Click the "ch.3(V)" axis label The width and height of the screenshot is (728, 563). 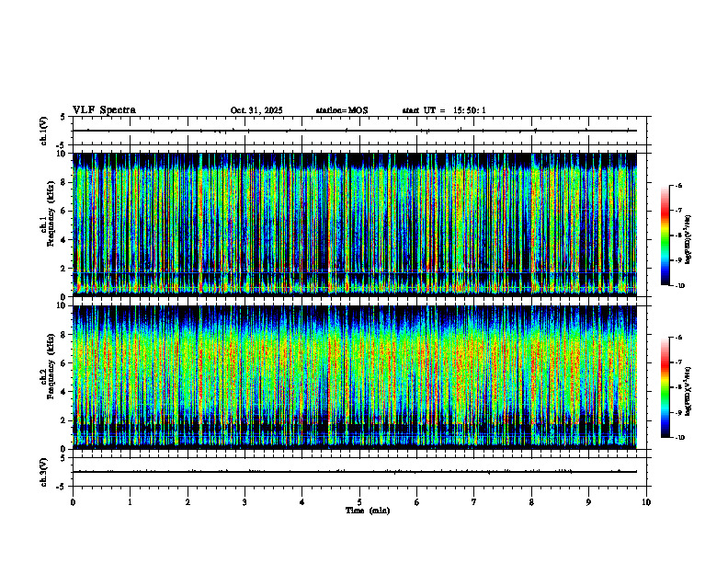[x=44, y=472]
